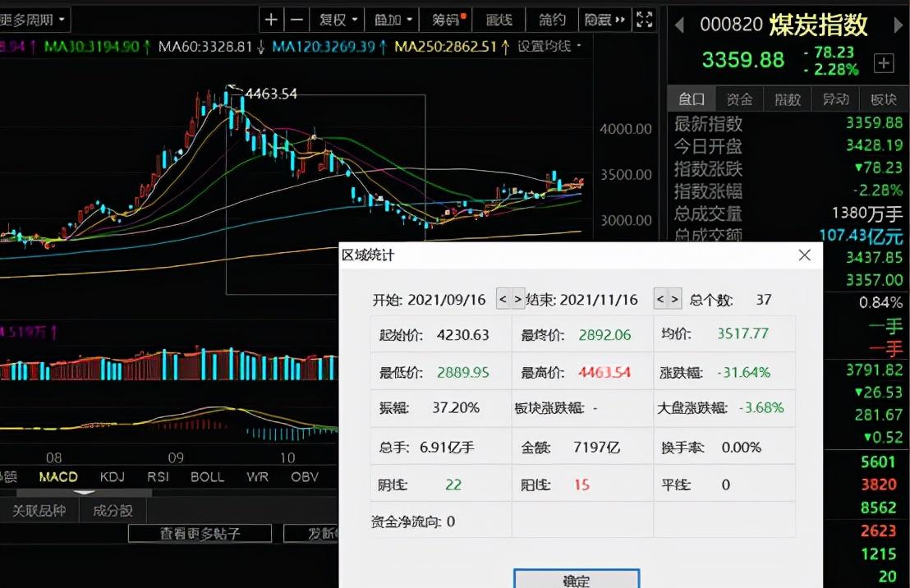Add 煤炭指数 to watchlist with plus icon
Image resolution: width=910 pixels, height=588 pixels.
[883, 62]
